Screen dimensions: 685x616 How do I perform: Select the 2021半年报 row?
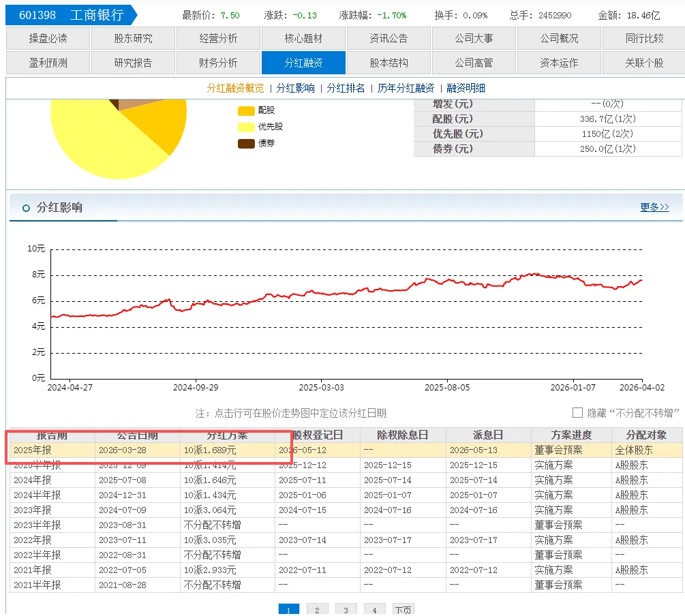pyautogui.click(x=346, y=585)
